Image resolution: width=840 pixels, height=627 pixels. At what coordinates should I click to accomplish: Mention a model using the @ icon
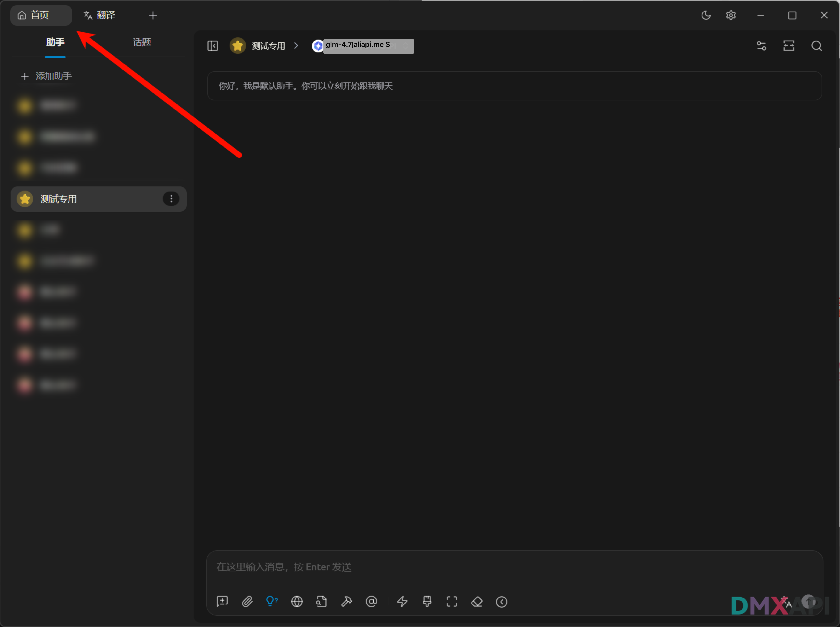[371, 602]
